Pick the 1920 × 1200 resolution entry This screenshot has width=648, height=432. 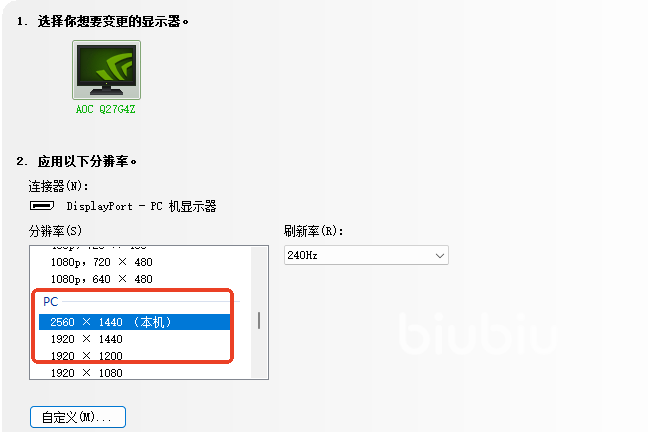[x=135, y=356]
